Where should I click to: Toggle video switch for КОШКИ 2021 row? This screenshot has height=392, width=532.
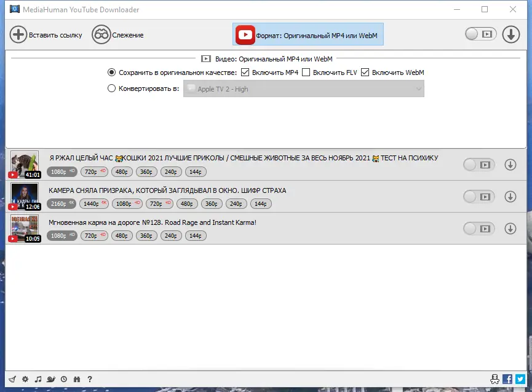point(478,165)
